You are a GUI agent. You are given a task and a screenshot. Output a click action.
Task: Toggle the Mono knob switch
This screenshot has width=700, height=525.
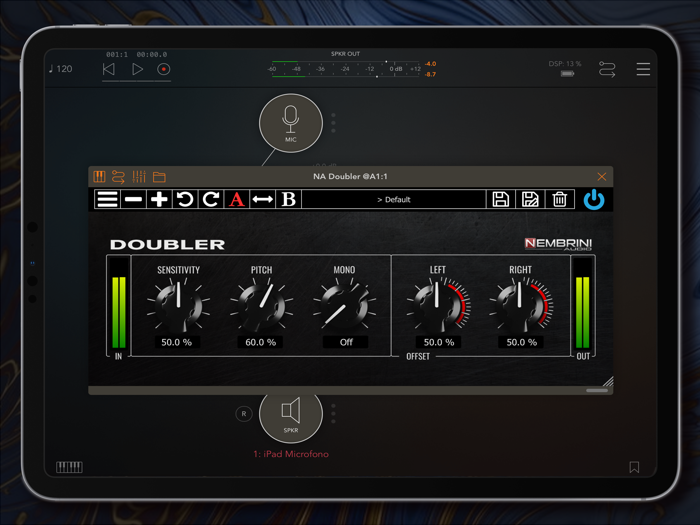tap(344, 304)
